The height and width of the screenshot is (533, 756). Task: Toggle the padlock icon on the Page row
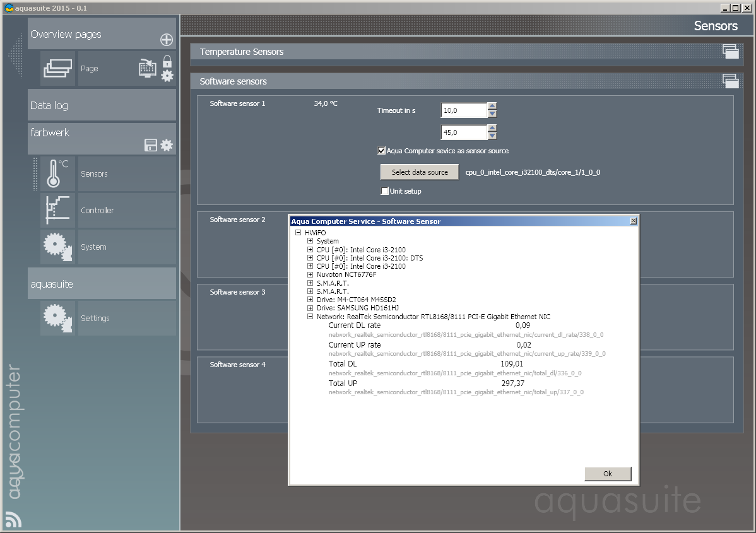pos(167,61)
